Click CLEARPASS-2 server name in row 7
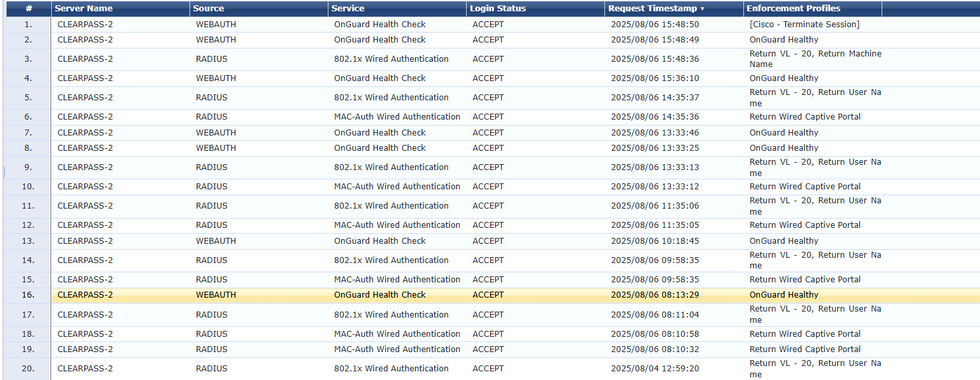 85,133
